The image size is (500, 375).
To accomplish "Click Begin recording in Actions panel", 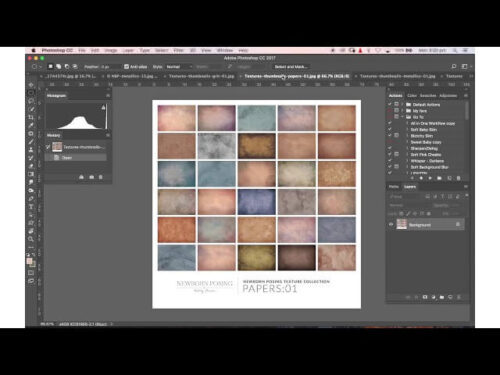I will click(421, 178).
